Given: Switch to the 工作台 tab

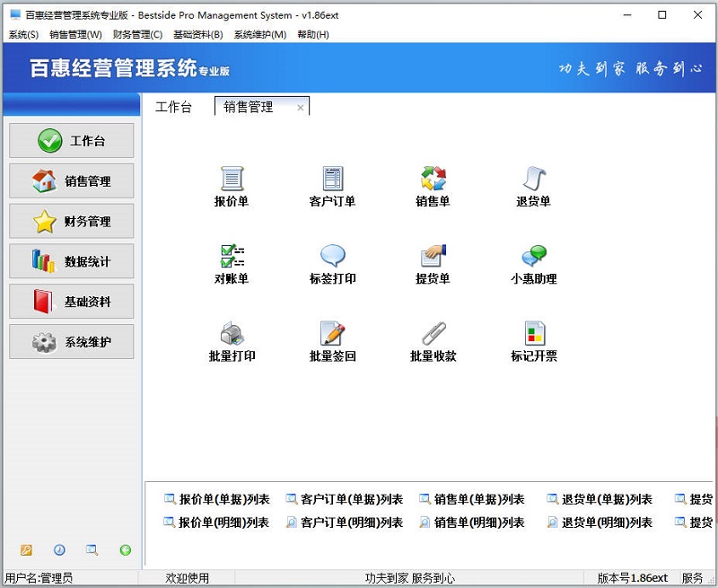Looking at the screenshot, I should 176,109.
